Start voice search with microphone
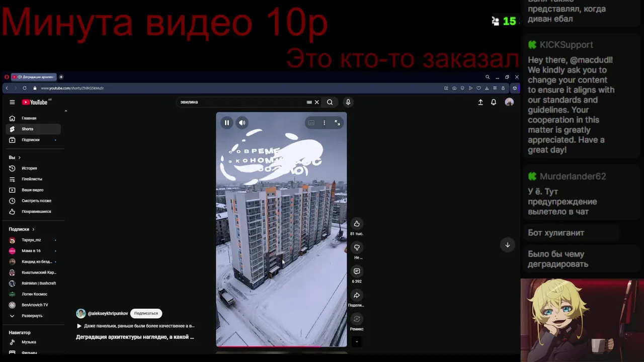This screenshot has height=362, width=644. click(348, 102)
